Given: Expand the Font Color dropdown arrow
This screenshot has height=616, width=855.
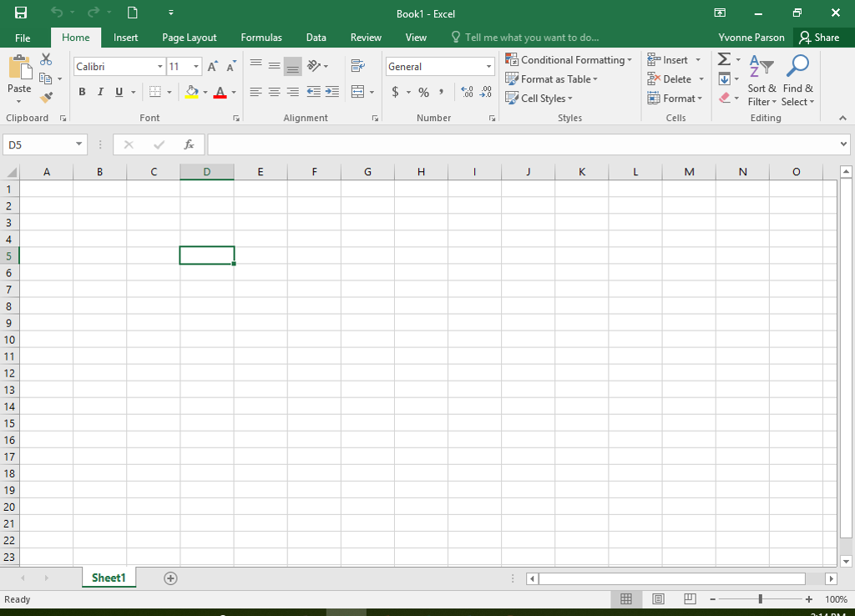Looking at the screenshot, I should (234, 92).
